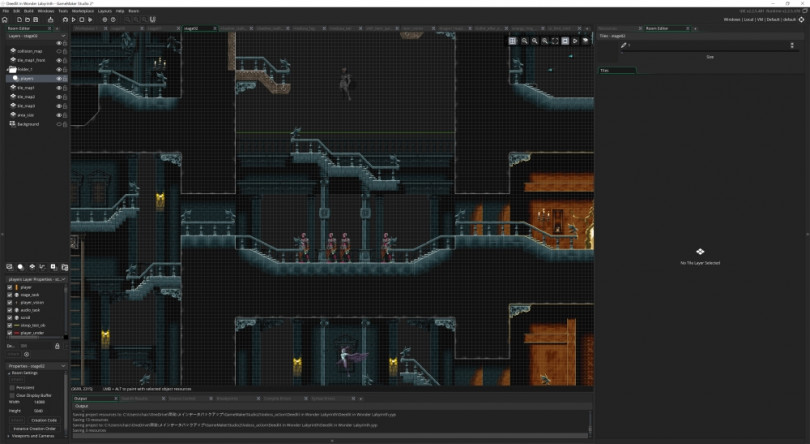Image resolution: width=810 pixels, height=444 pixels.
Task: Toggle the highlighted view option in room toolbar
Action: click(565, 41)
